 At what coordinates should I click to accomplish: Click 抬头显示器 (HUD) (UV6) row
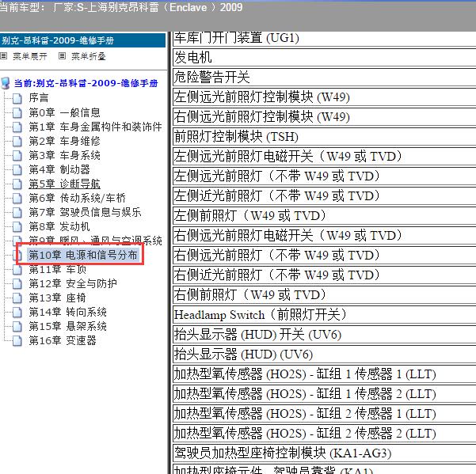click(x=324, y=355)
